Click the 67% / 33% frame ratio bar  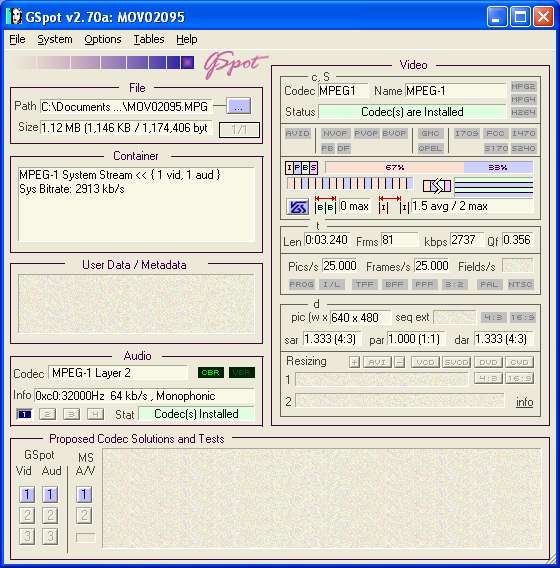(429, 167)
